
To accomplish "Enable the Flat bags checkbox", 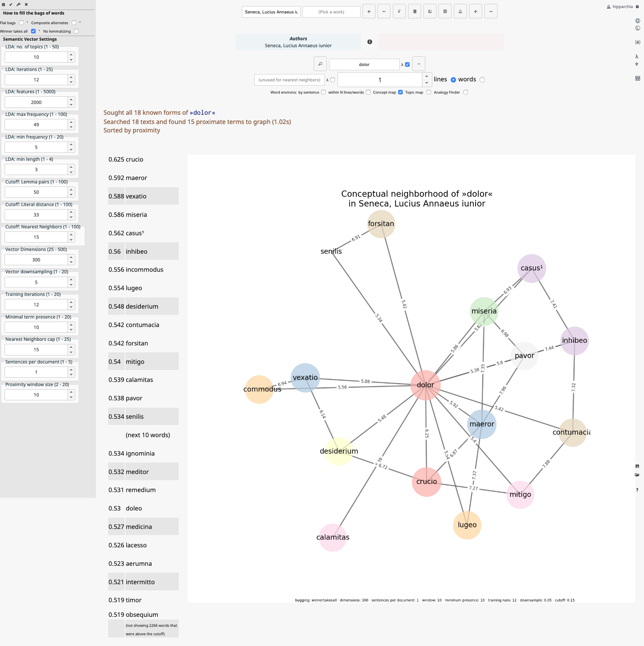I will pyautogui.click(x=21, y=23).
